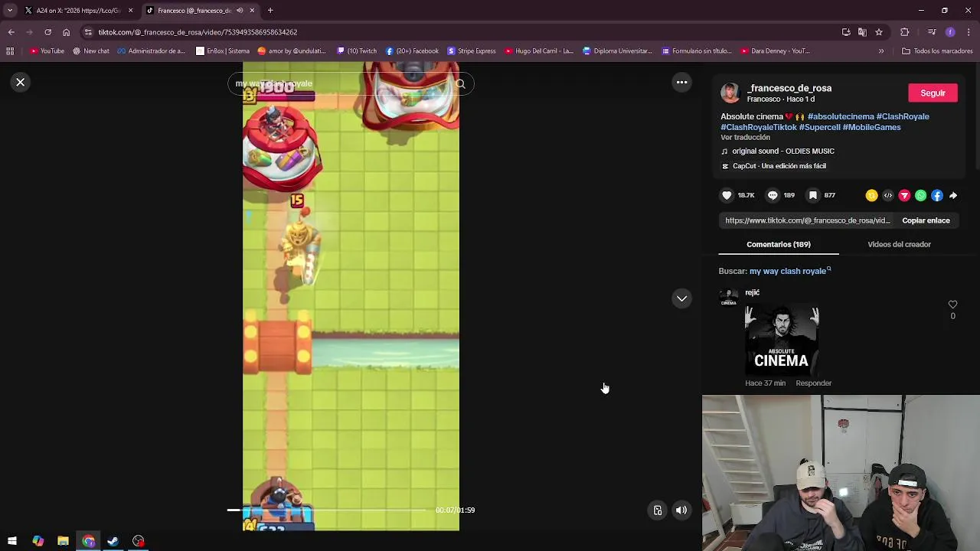Click the video URL text box
Viewport: 980px width, 551px height.
coord(808,220)
